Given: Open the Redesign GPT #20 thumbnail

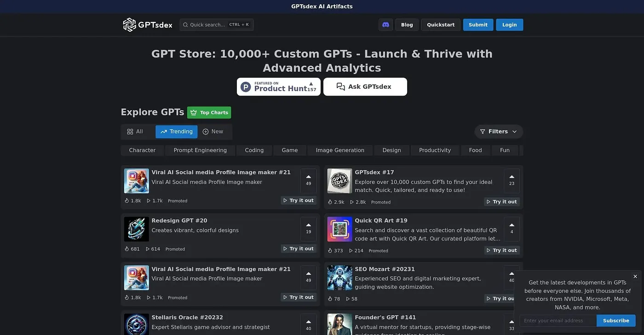Looking at the screenshot, I should pyautogui.click(x=136, y=229).
